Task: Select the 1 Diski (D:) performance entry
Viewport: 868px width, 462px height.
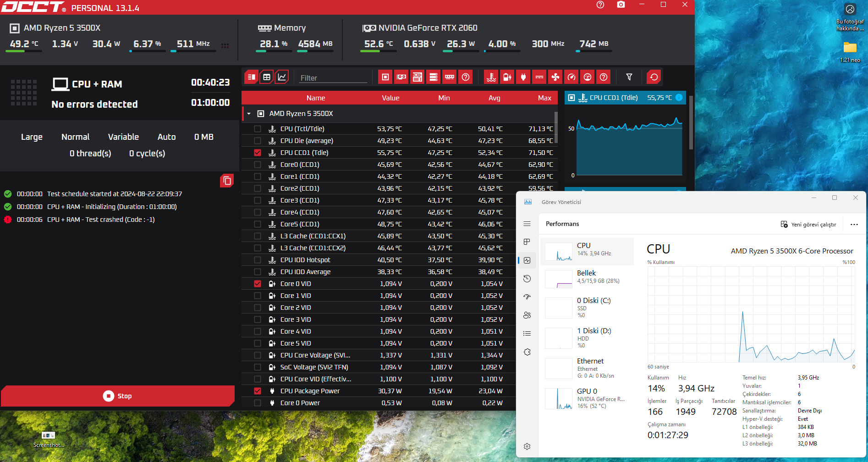Action: pos(587,338)
